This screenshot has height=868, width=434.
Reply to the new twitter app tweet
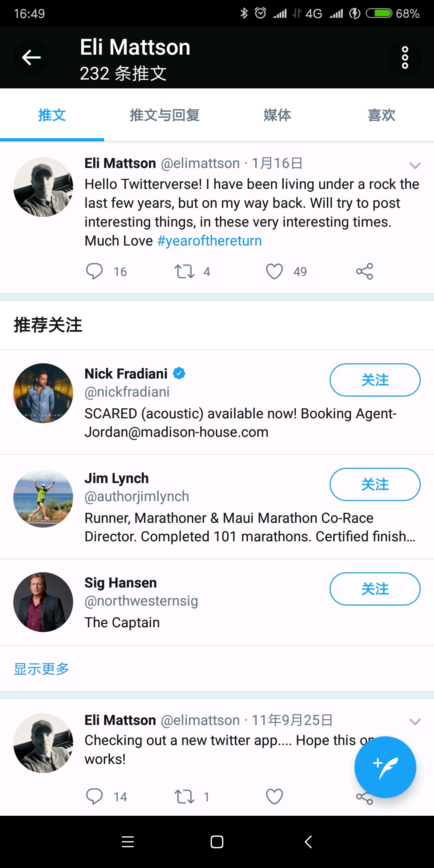coord(94,796)
